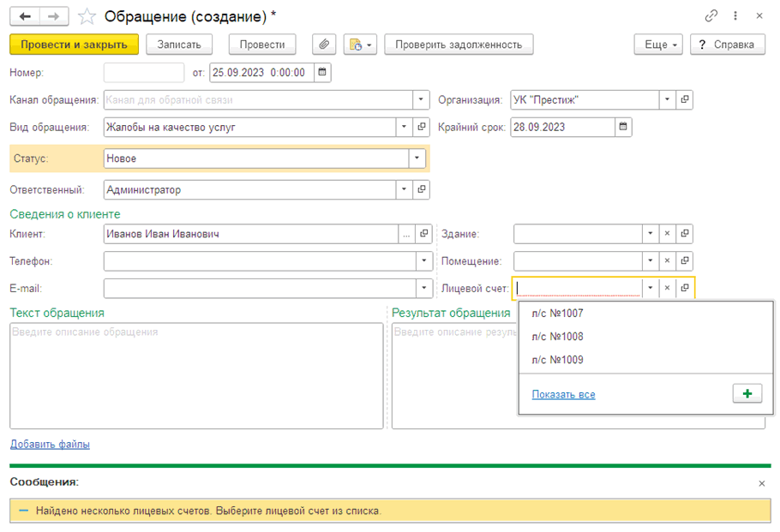Open calendar picker next to document date
The width and height of the screenshot is (780, 532).
(x=321, y=73)
